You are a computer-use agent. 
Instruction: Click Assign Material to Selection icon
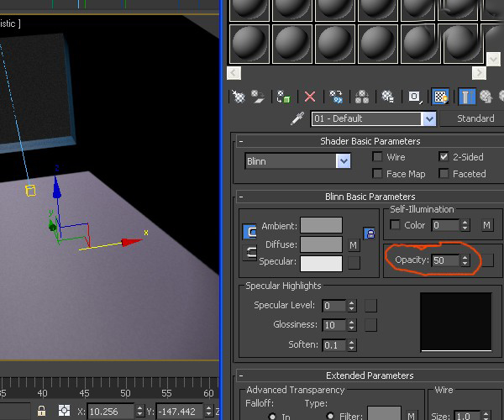pos(285,97)
